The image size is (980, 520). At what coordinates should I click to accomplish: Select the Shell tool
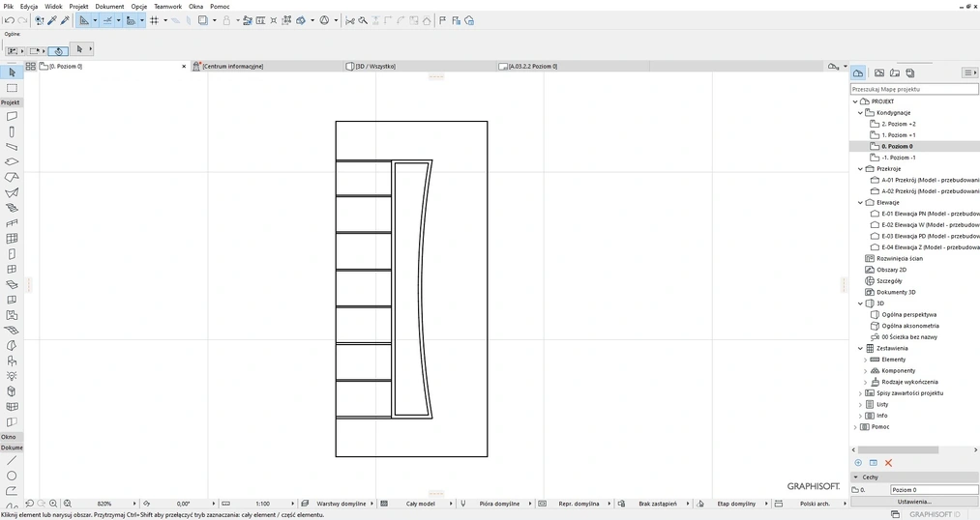(12, 192)
